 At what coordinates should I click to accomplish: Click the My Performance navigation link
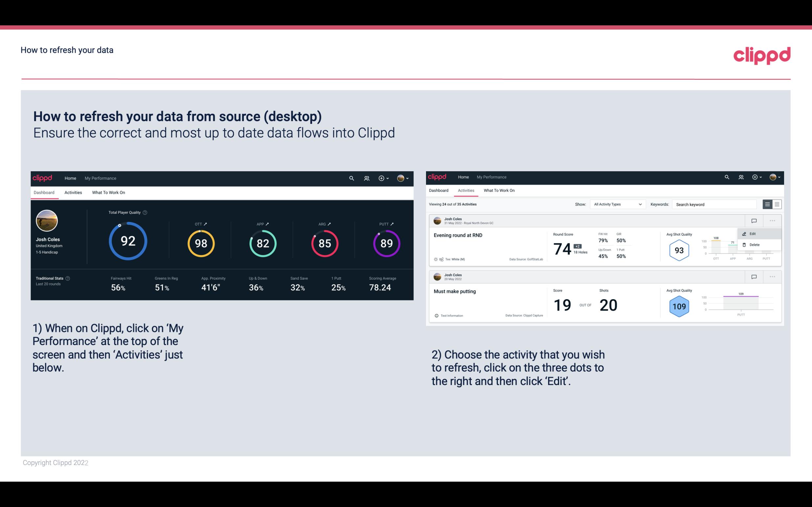point(100,177)
